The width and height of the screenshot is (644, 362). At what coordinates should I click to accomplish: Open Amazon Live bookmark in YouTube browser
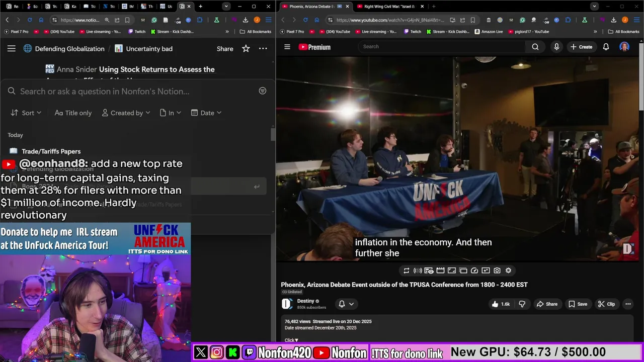pos(489,31)
